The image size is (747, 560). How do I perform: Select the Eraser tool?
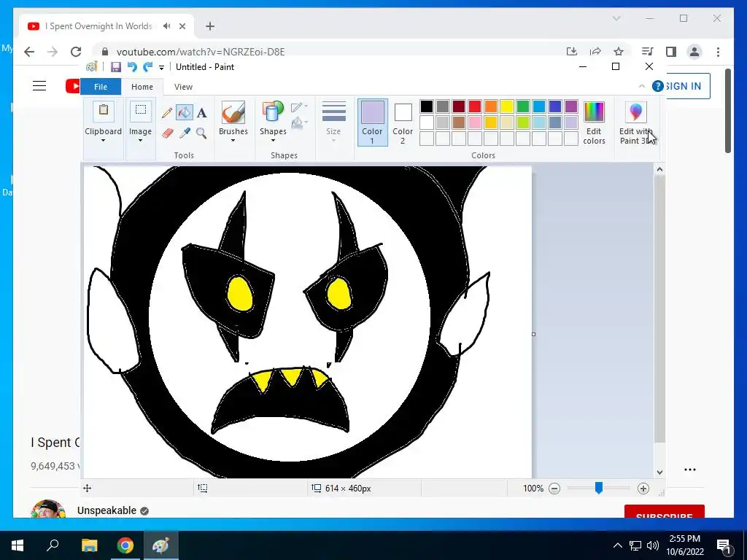(x=167, y=133)
